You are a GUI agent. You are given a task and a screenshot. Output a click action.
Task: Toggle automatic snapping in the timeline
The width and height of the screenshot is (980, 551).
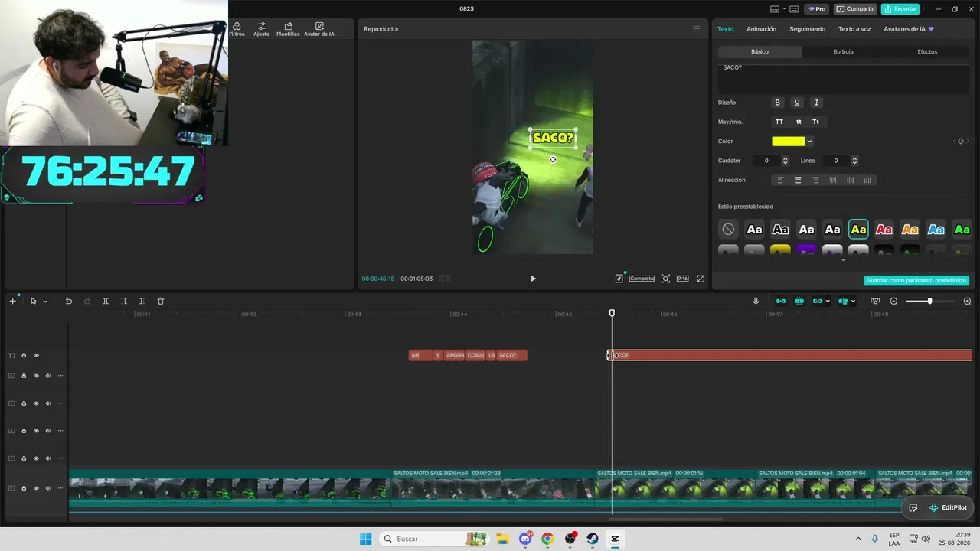click(799, 301)
